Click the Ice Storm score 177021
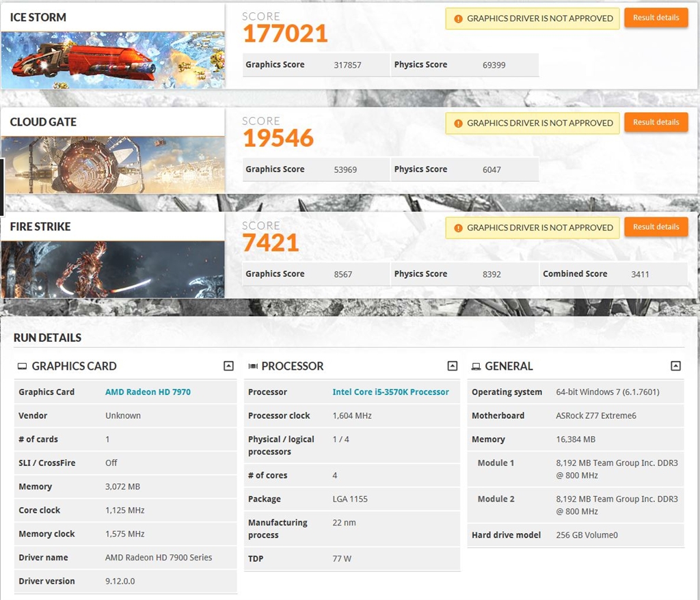 click(286, 33)
